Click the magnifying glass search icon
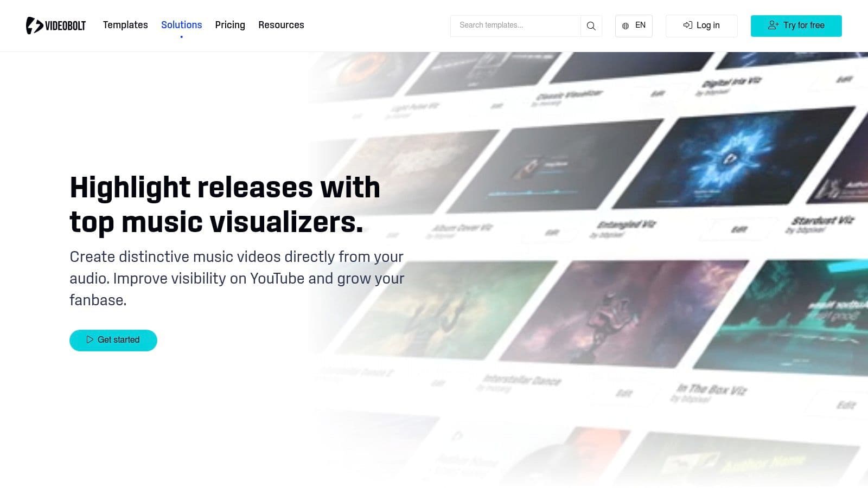Viewport: 868px width, 488px height. (x=591, y=25)
